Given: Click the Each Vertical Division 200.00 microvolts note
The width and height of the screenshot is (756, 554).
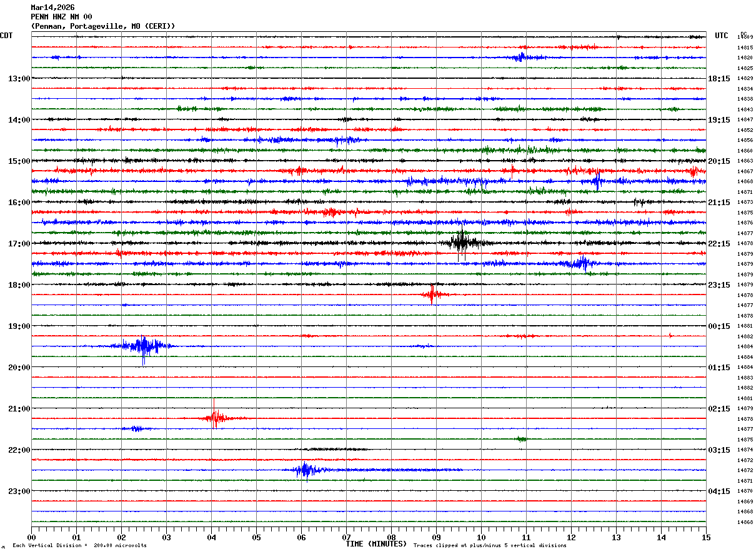Looking at the screenshot, I should [x=79, y=546].
